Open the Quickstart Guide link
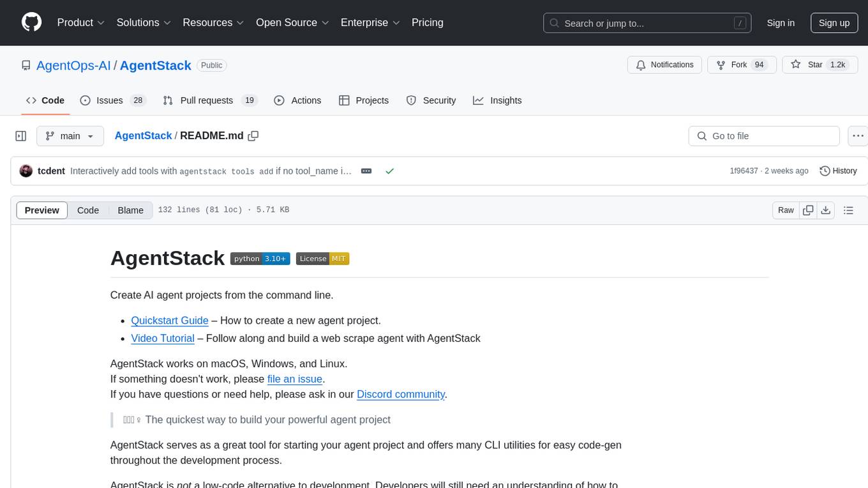 tap(170, 321)
